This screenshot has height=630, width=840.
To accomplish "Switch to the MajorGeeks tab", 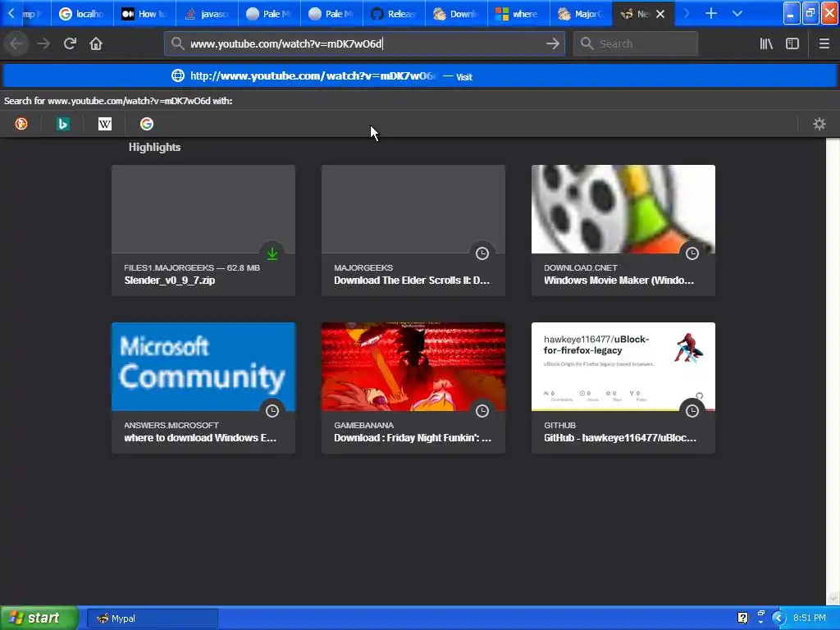I will tap(581, 13).
